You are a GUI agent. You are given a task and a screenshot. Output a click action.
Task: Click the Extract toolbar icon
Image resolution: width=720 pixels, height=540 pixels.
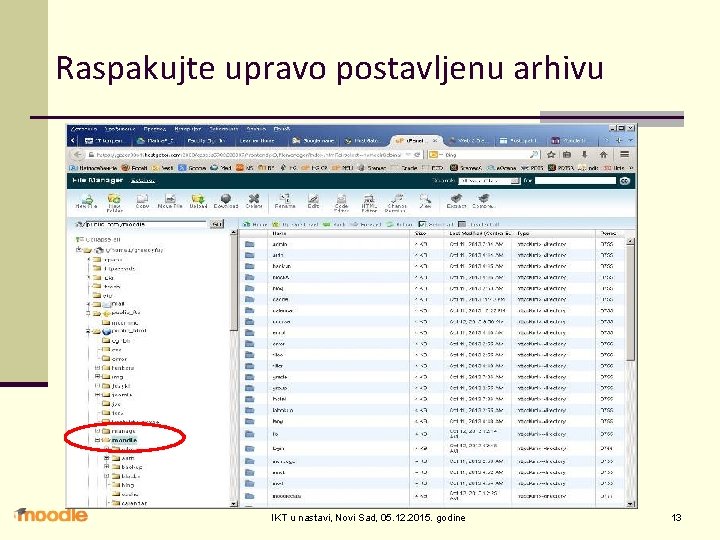tap(456, 202)
